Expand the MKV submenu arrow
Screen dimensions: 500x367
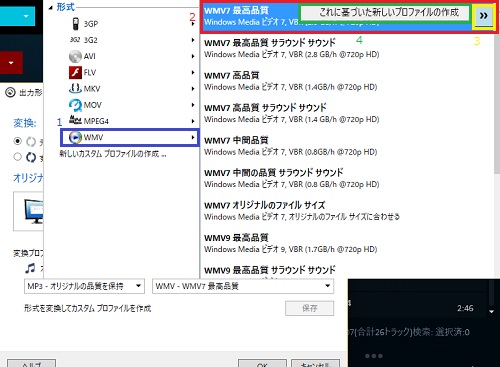193,88
